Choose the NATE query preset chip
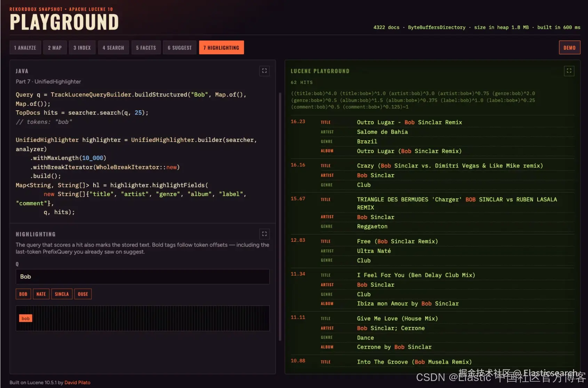 click(41, 294)
